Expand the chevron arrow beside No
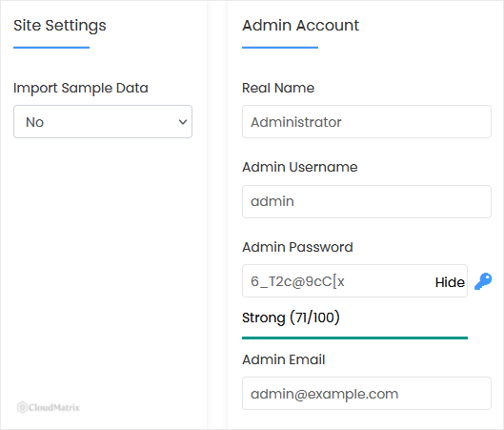504x430 pixels. pyautogui.click(x=183, y=122)
